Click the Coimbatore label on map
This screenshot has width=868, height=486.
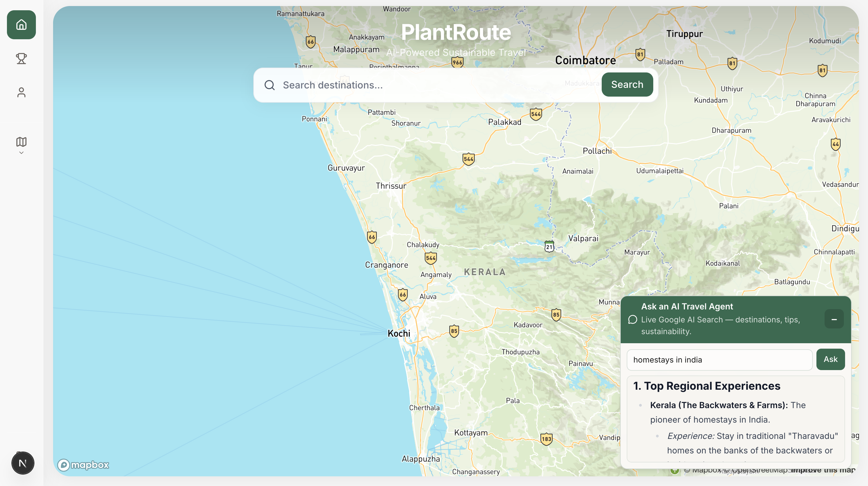(x=585, y=60)
